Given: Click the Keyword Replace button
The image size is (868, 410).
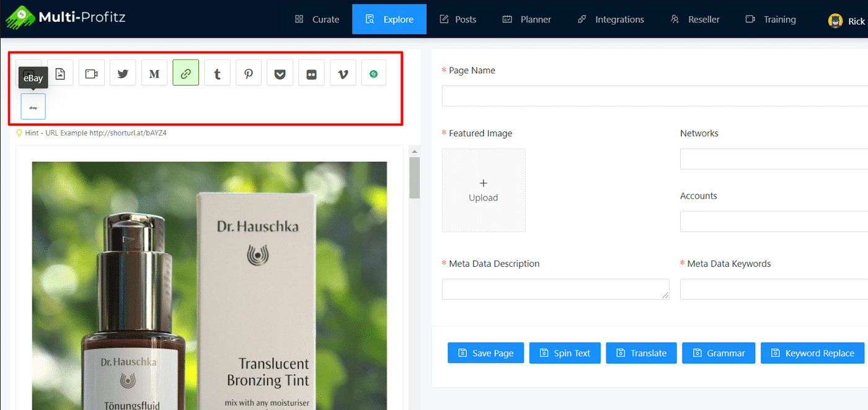Looking at the screenshot, I should tap(812, 353).
